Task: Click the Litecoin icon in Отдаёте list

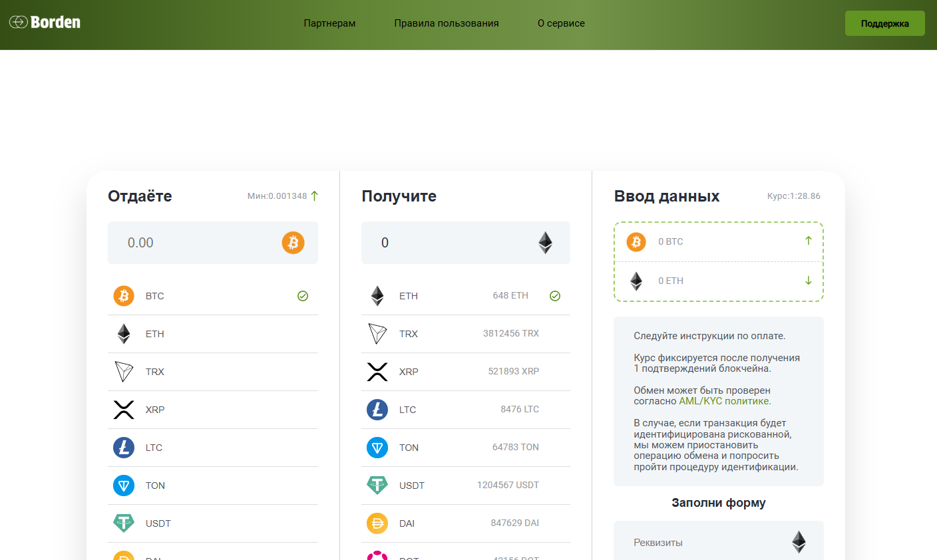Action: click(x=124, y=448)
